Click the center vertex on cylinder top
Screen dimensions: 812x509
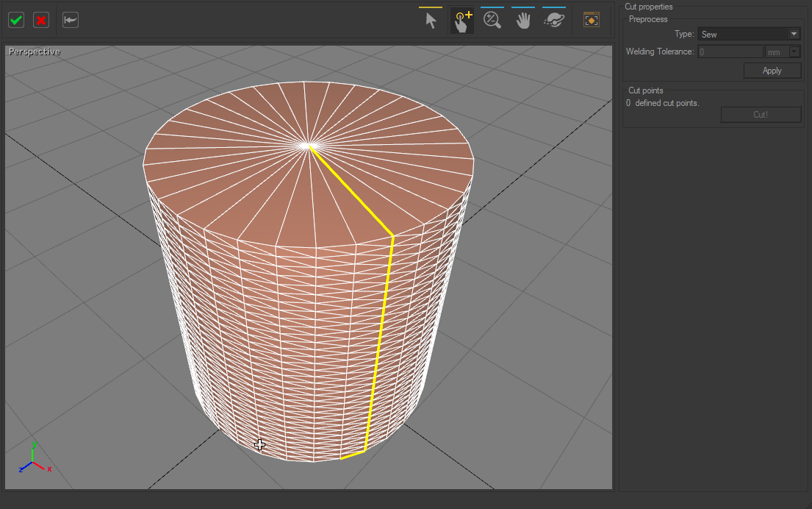[309, 146]
